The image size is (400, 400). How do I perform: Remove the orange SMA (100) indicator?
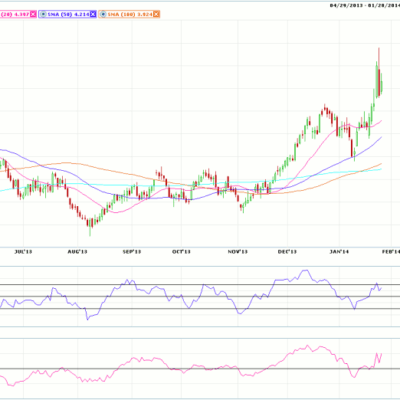pyautogui.click(x=156, y=14)
